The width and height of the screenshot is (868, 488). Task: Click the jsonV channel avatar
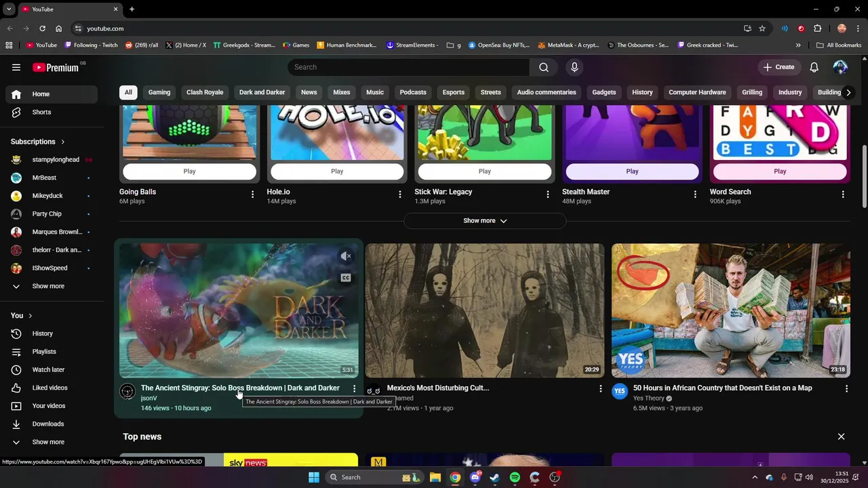pyautogui.click(x=127, y=391)
